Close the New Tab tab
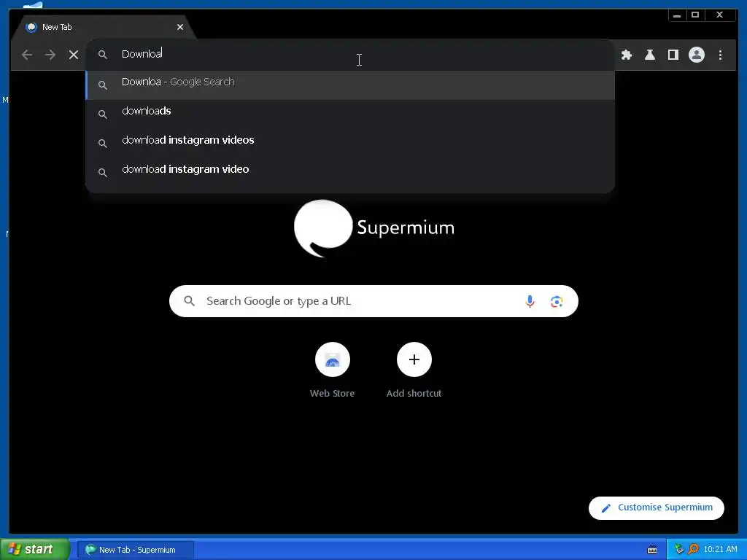The width and height of the screenshot is (747, 560). pyautogui.click(x=180, y=27)
